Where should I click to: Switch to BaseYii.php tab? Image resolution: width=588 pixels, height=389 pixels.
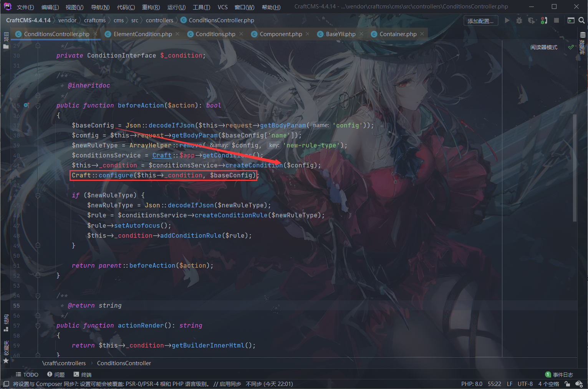pos(340,34)
